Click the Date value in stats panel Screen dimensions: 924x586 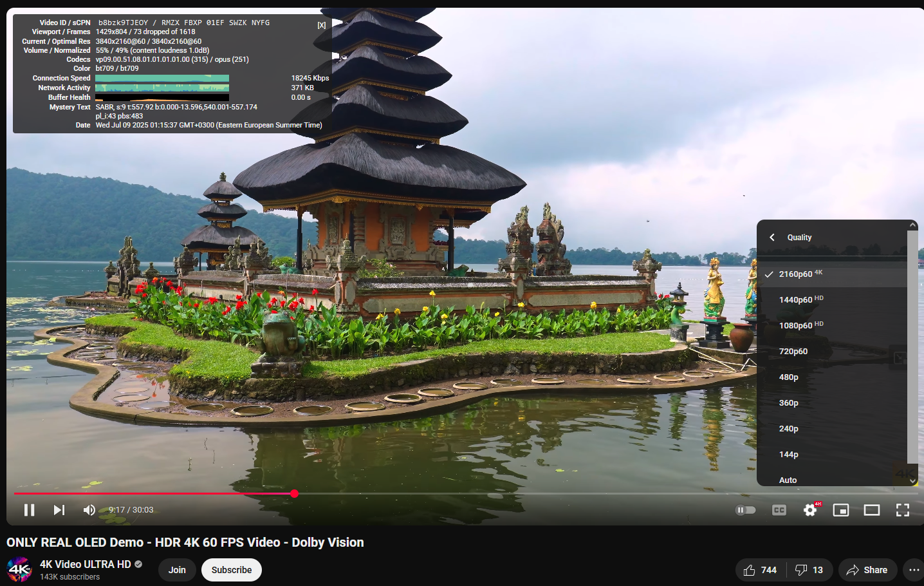(209, 125)
